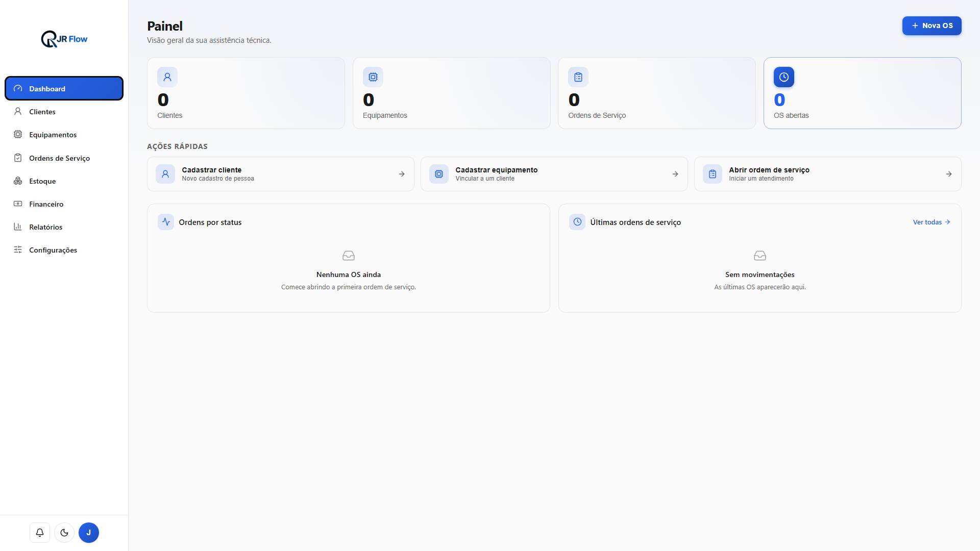Select Abrir ordem de serviço quick action
Image resolution: width=980 pixels, height=551 pixels.
[827, 174]
